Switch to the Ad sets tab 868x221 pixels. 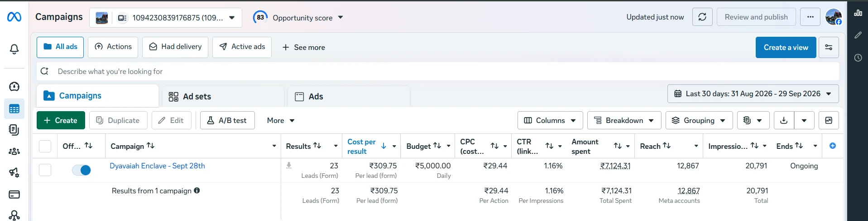(x=223, y=97)
